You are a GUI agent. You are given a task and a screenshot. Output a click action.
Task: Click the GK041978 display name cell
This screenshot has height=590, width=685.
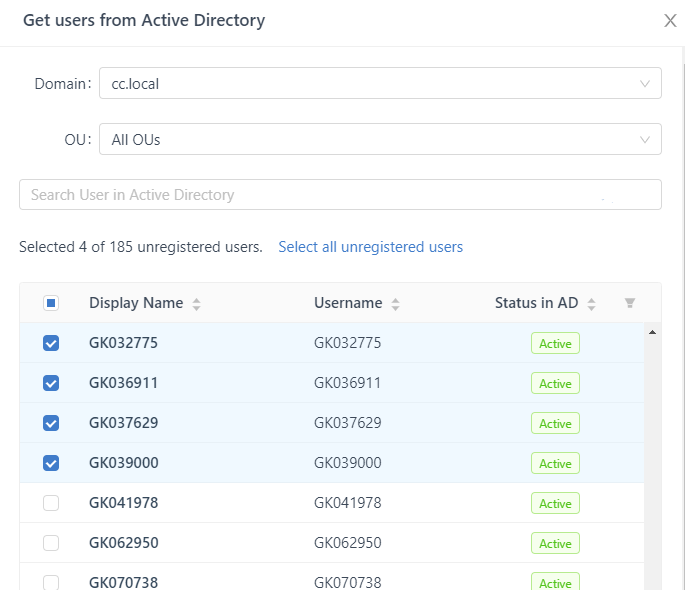(124, 503)
